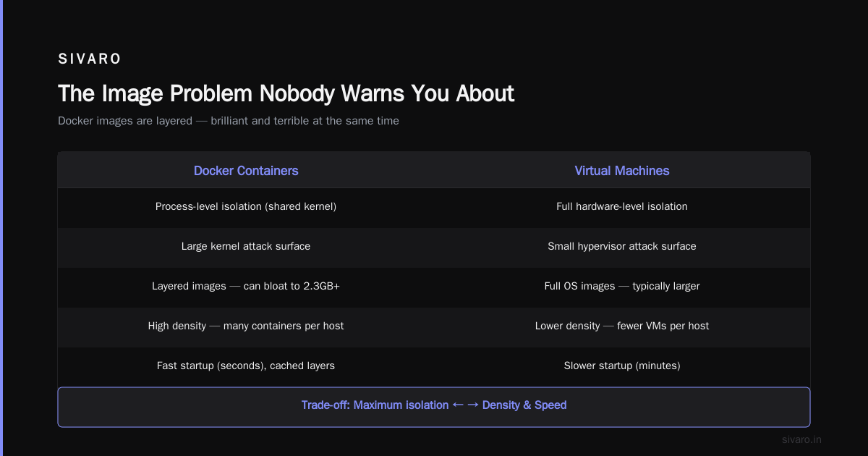Click 'Fast startup (seconds), cached layers' cell
Image resolution: width=868 pixels, height=456 pixels.
[x=246, y=366]
